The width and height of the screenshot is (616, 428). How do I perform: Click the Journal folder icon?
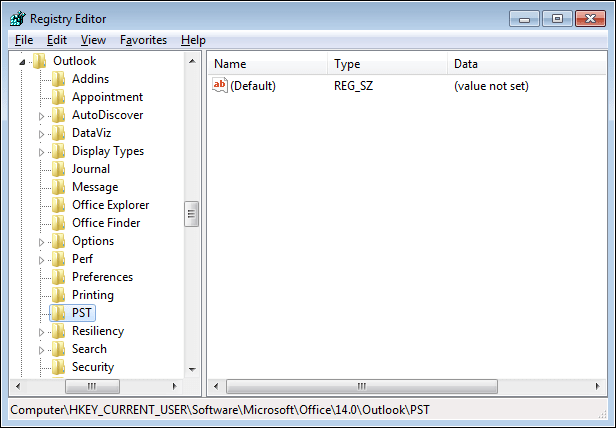point(59,169)
